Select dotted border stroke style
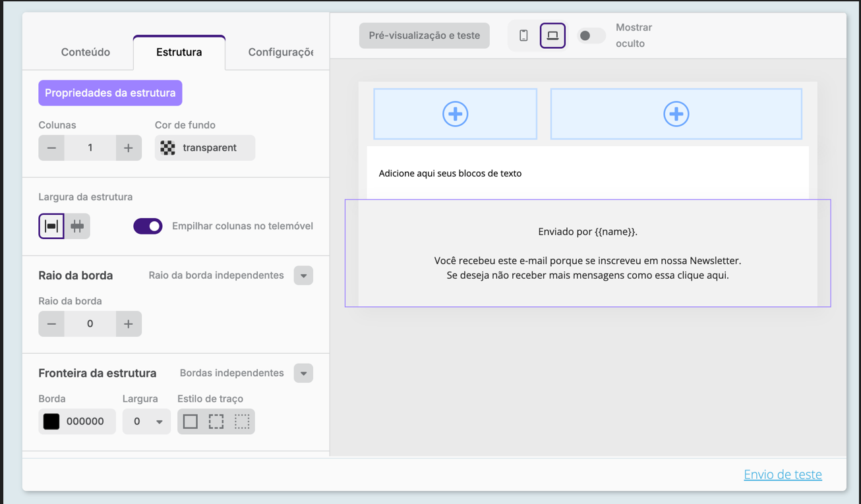Viewport: 861px width, 504px height. coord(242,422)
